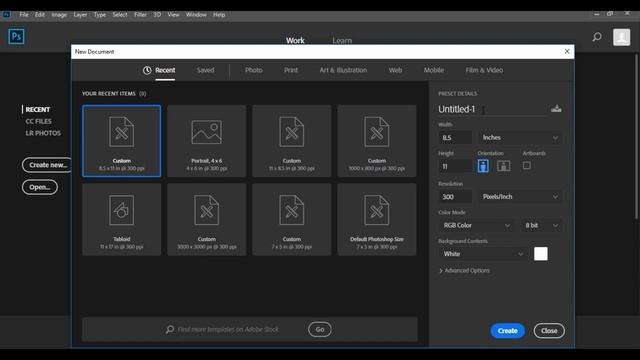Open Background Contents White dropdown
This screenshot has width=640, height=360.
482,254
